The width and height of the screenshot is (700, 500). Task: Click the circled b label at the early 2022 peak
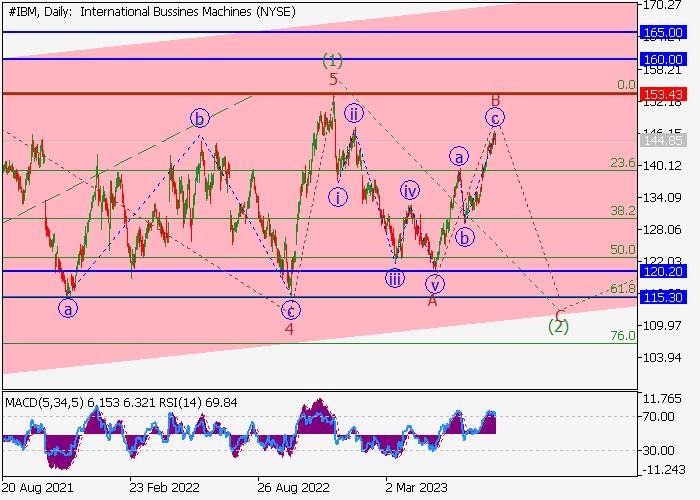point(200,118)
